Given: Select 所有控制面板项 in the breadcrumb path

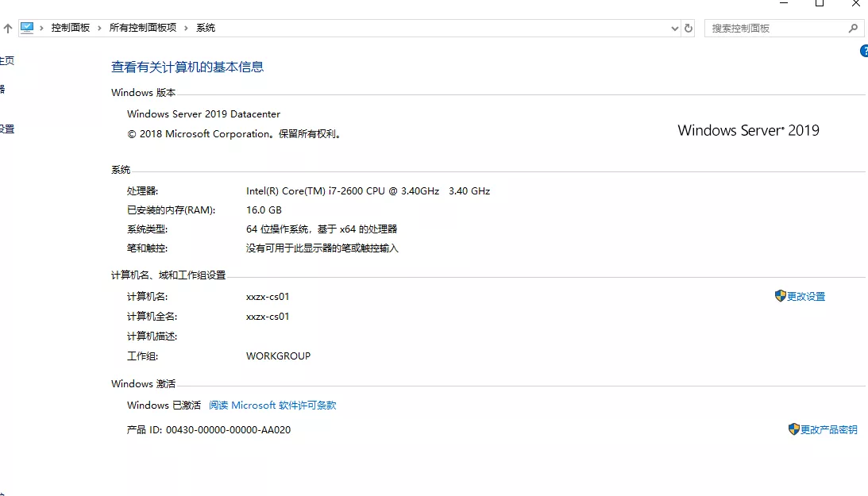Looking at the screenshot, I should (x=143, y=28).
